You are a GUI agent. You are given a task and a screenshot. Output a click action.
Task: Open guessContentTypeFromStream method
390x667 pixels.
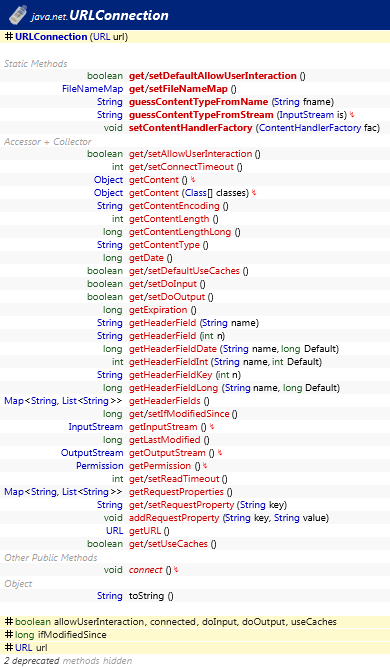(201, 115)
